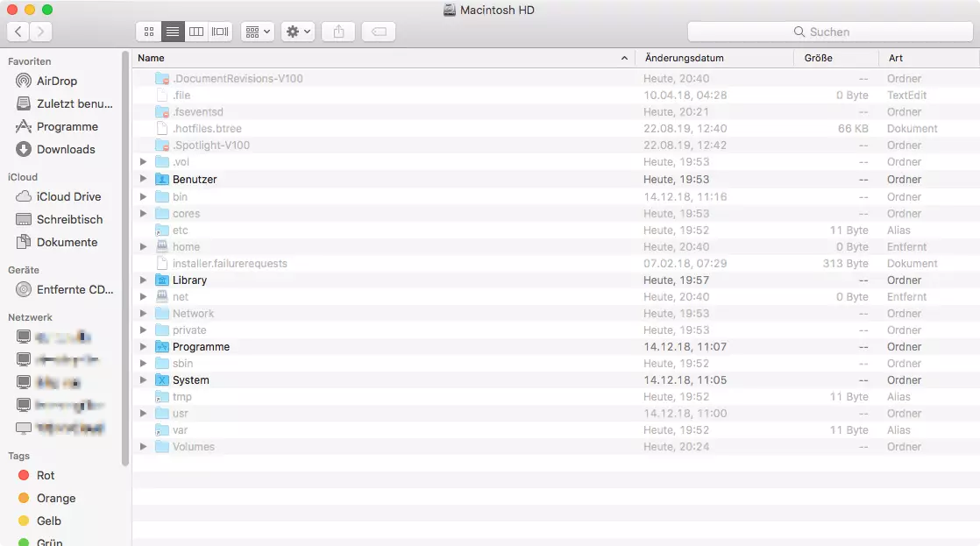This screenshot has width=980, height=546.
Task: Select the tmp alias icon
Action: coord(162,397)
